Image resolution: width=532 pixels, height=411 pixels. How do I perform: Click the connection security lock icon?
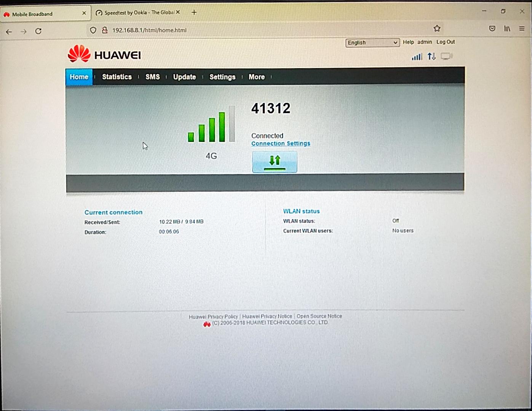click(x=104, y=30)
